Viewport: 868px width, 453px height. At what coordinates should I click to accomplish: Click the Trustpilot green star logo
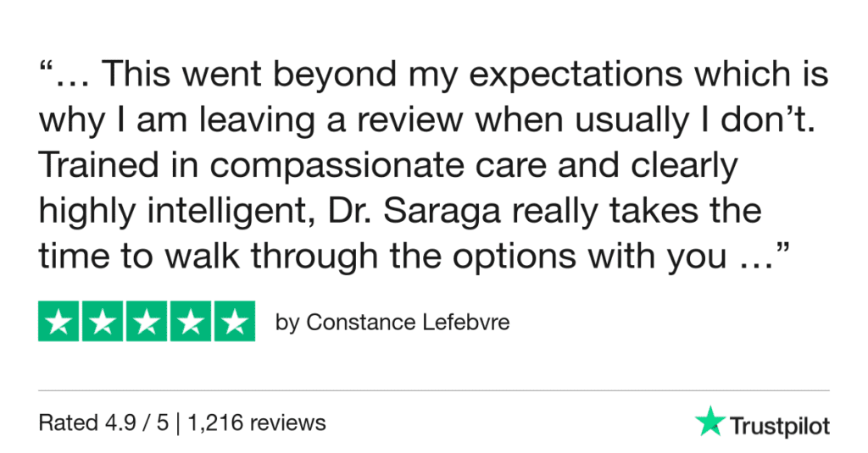tap(708, 422)
